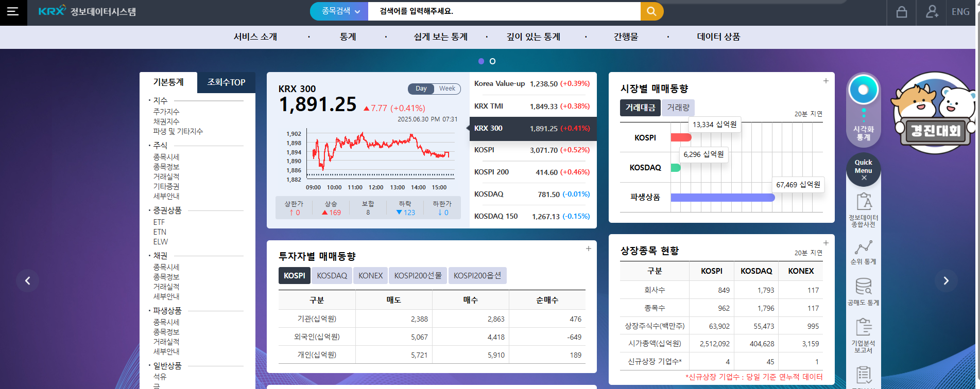Open the ELW link

pyautogui.click(x=161, y=242)
